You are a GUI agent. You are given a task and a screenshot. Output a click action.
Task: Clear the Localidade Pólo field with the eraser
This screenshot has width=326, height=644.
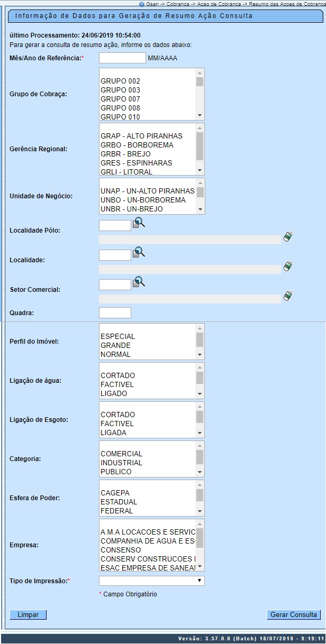tap(288, 236)
